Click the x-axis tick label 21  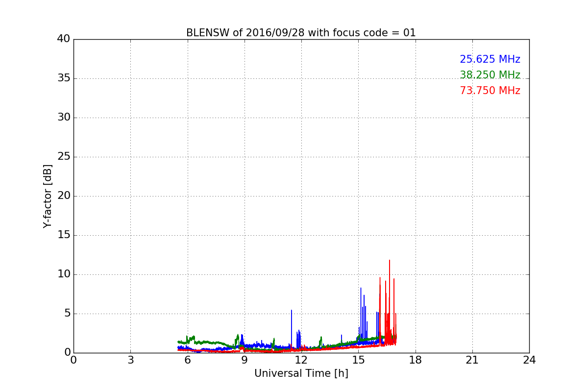pos(472,360)
